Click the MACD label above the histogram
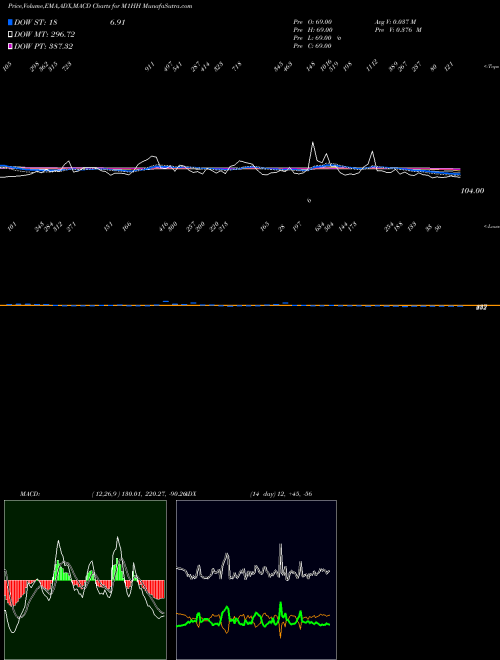This screenshot has height=660, width=500. click(30, 494)
